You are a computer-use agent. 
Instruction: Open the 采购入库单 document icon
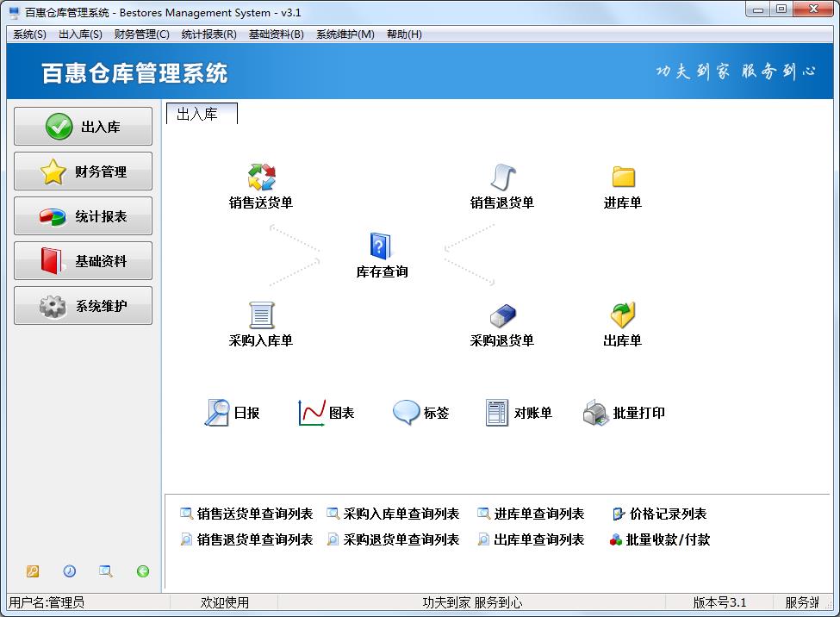point(261,315)
